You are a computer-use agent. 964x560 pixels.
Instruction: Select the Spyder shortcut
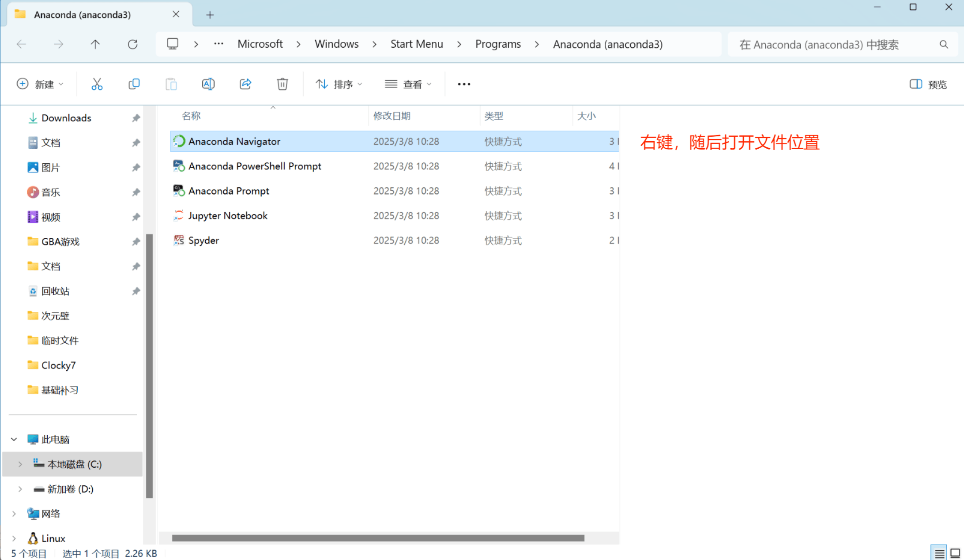203,241
